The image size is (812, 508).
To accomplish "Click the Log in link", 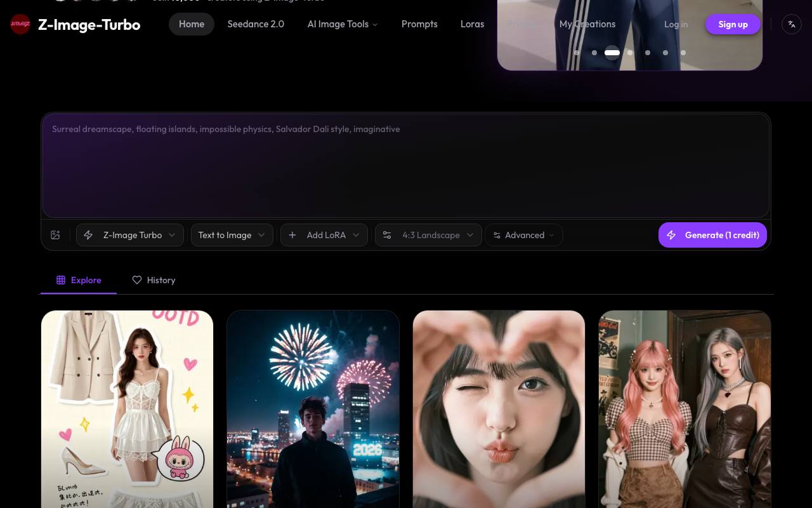I will (676, 24).
